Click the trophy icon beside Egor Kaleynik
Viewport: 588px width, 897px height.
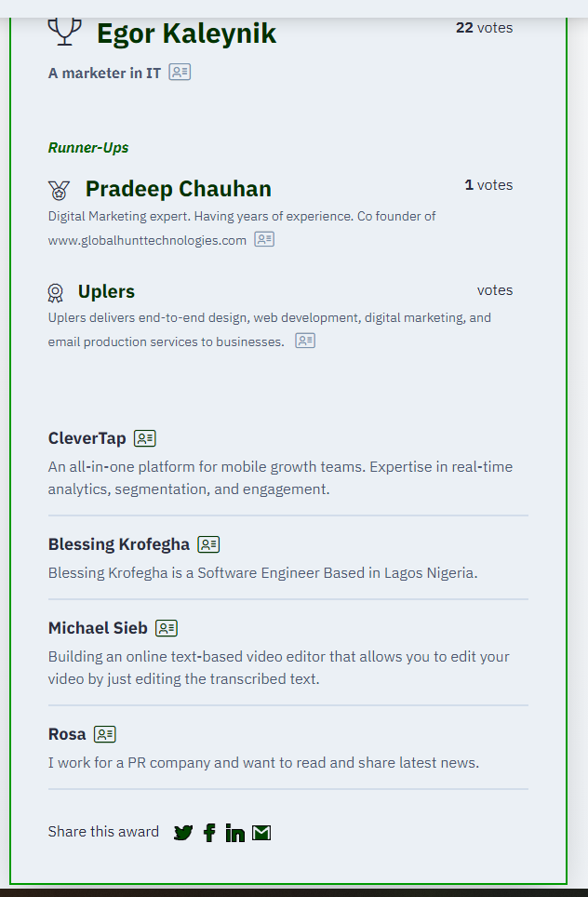tap(64, 31)
